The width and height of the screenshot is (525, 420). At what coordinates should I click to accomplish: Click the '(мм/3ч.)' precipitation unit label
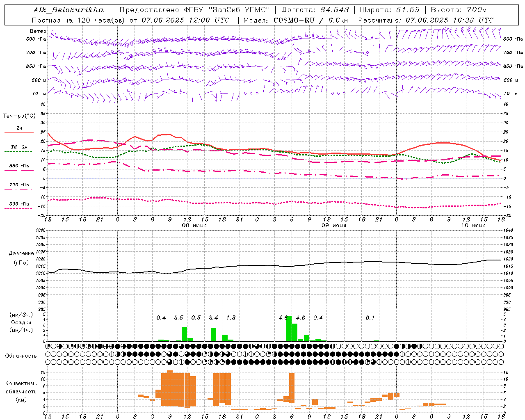pyautogui.click(x=21, y=315)
